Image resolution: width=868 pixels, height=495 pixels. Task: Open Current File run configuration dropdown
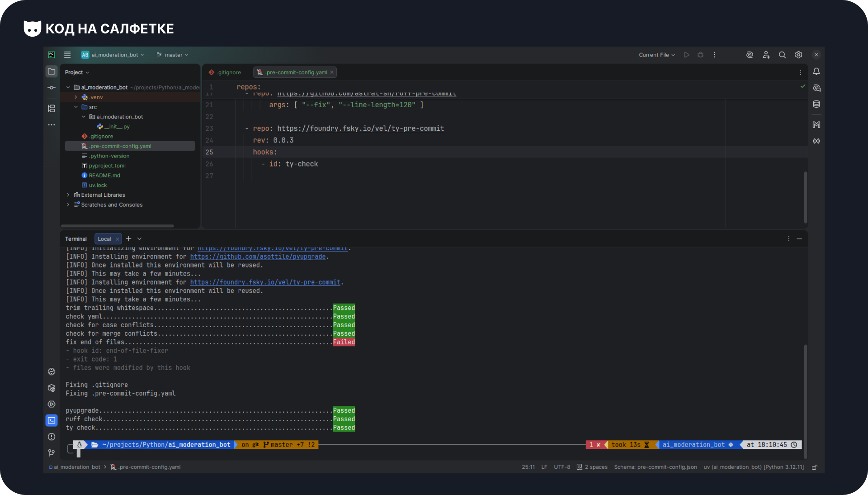(656, 55)
